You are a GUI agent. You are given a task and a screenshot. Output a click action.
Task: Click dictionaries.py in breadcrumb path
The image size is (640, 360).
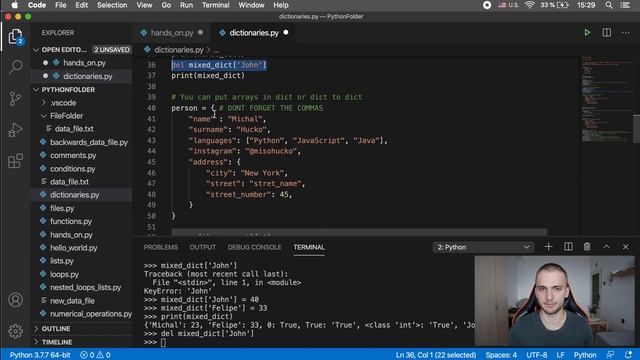click(178, 50)
